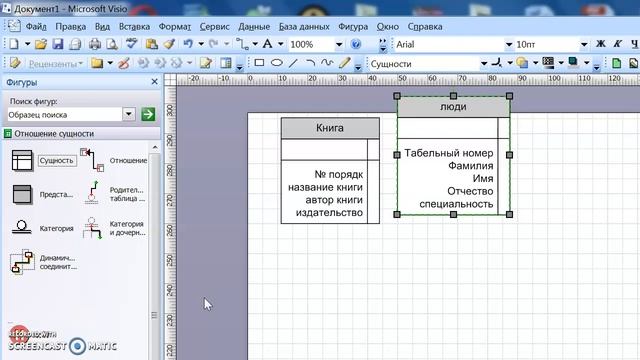Select the Динамический соединитель shape

point(43,262)
